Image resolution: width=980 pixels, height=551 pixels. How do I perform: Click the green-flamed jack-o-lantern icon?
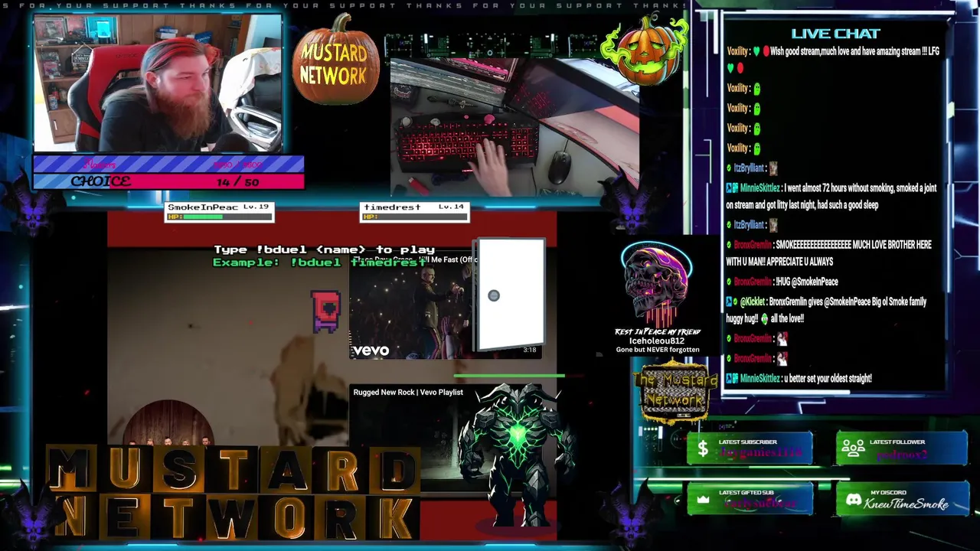645,50
